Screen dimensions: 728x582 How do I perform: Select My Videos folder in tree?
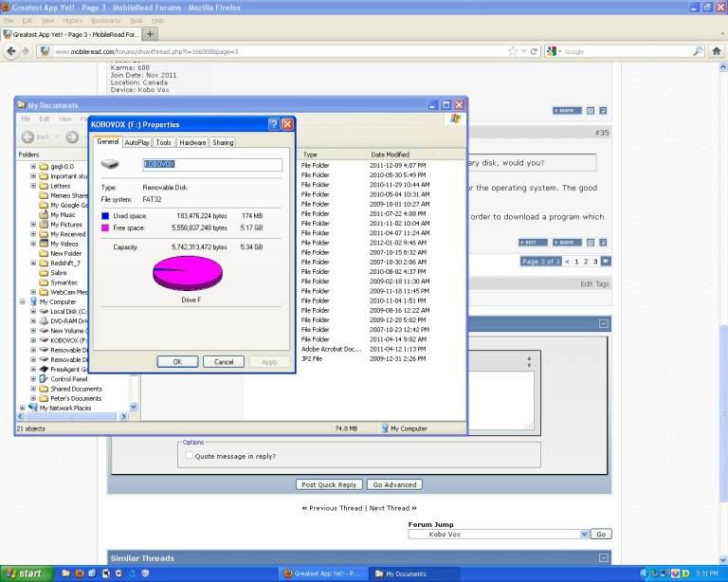(64, 244)
